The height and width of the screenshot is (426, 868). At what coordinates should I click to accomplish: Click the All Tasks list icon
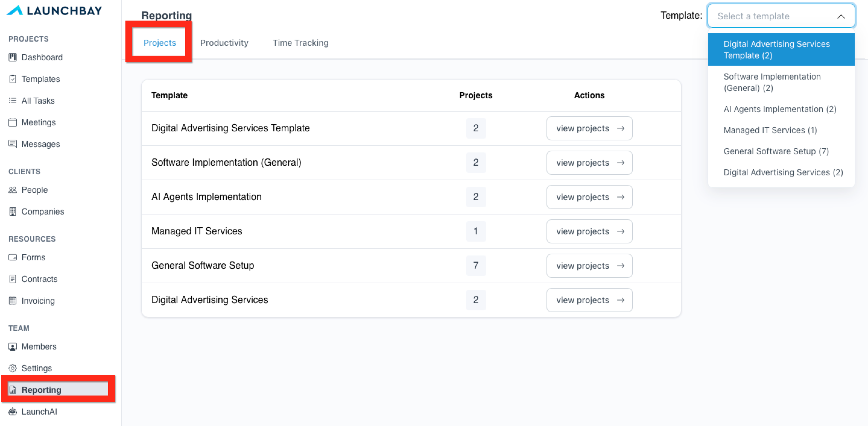tap(12, 101)
